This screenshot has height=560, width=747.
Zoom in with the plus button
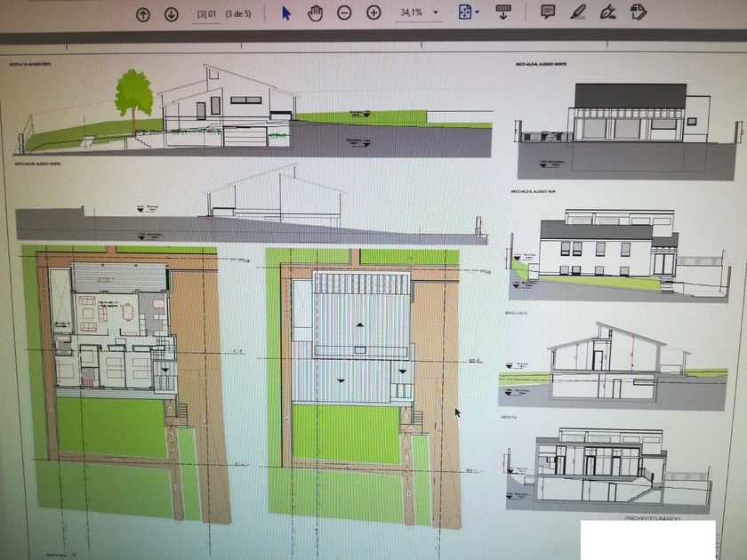[x=374, y=12]
